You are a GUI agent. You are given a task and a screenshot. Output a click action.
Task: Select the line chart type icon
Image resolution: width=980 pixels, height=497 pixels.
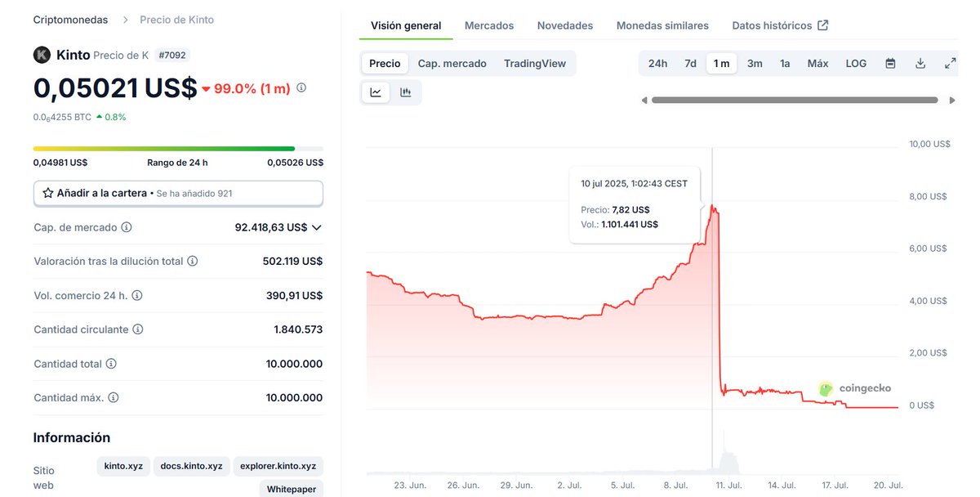point(376,92)
